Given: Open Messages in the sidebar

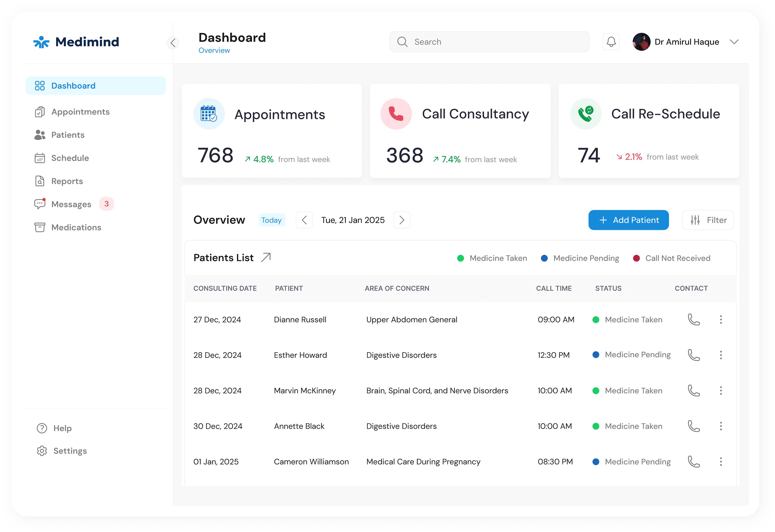Looking at the screenshot, I should [71, 204].
